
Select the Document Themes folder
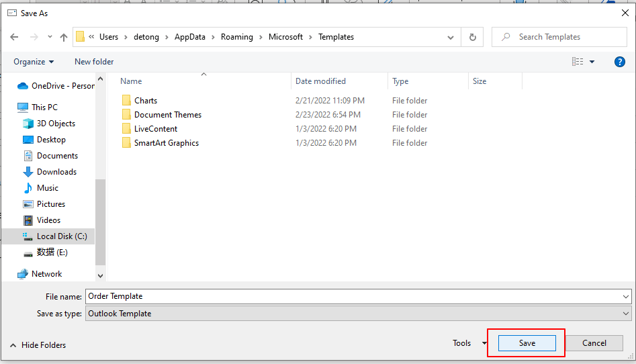(167, 115)
